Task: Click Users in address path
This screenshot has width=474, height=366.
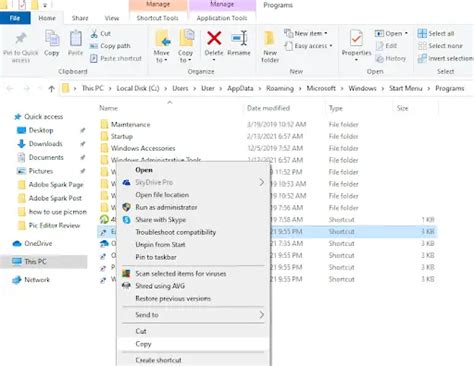Action: [180, 88]
